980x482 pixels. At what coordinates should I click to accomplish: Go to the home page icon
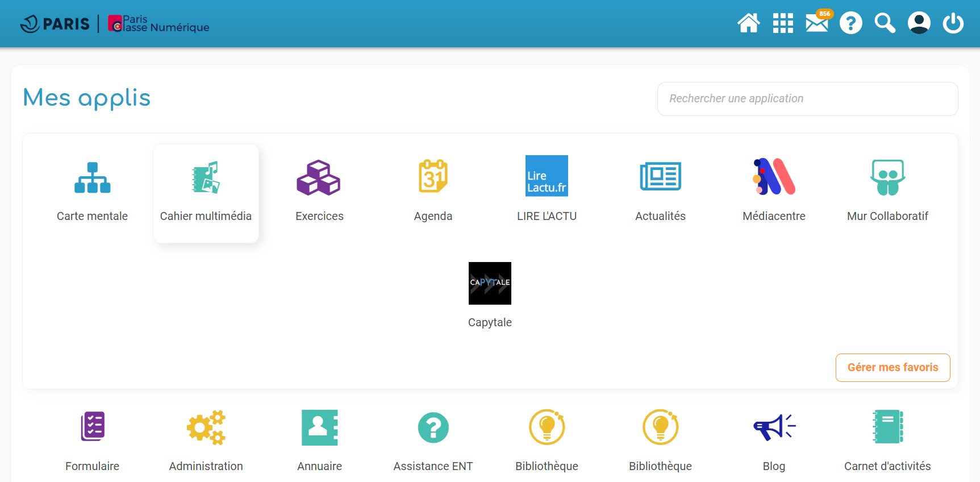pyautogui.click(x=749, y=23)
